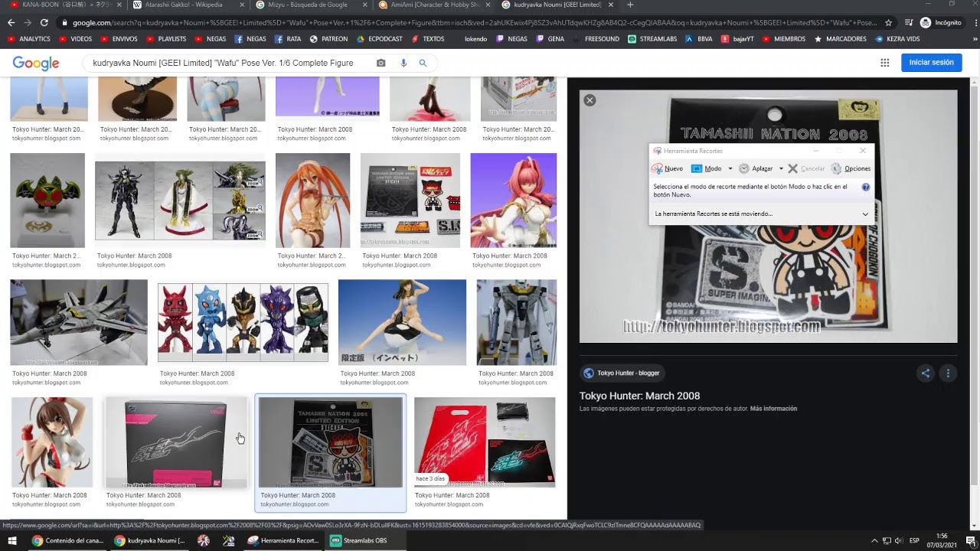Select the pink-haired figure on purple thumbnail
The image size is (980, 551).
point(514,201)
